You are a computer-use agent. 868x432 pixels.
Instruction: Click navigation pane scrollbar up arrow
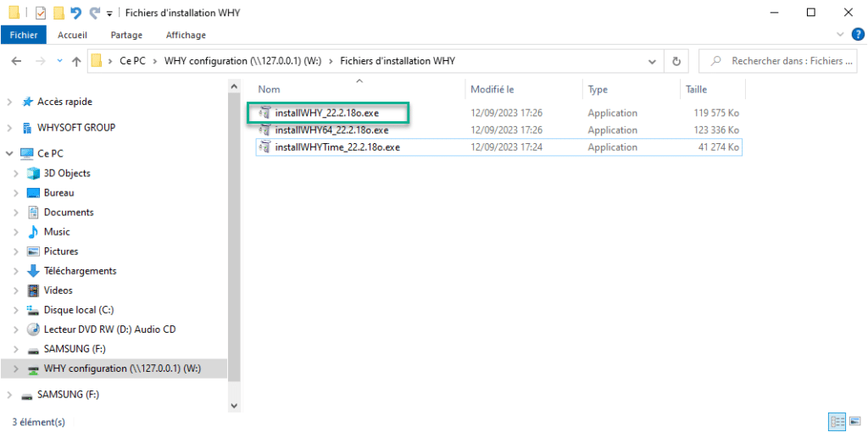click(x=234, y=87)
